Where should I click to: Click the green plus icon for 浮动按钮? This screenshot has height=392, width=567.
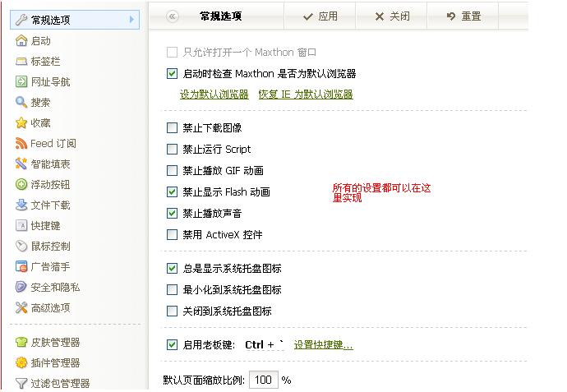(21, 184)
